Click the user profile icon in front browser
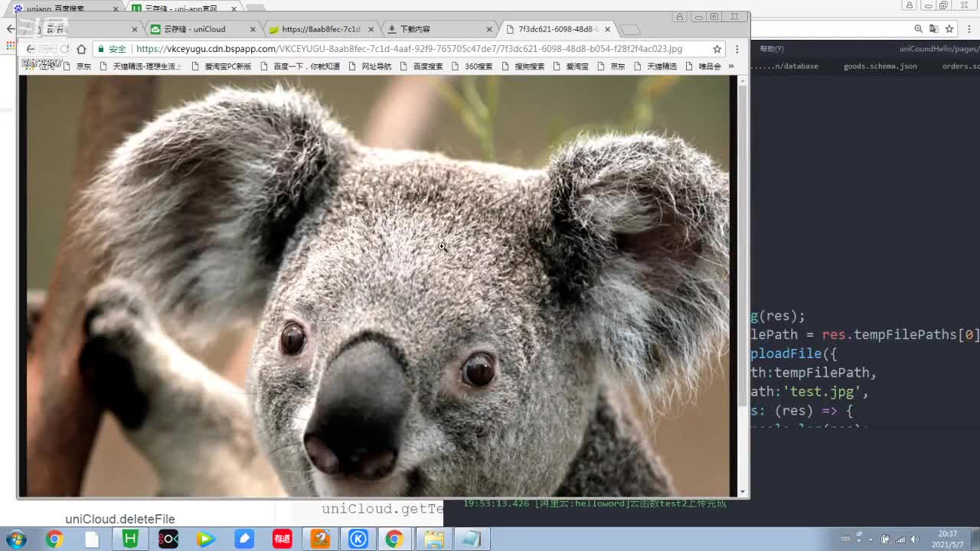Viewport: 980px width, 551px height. coord(679,17)
